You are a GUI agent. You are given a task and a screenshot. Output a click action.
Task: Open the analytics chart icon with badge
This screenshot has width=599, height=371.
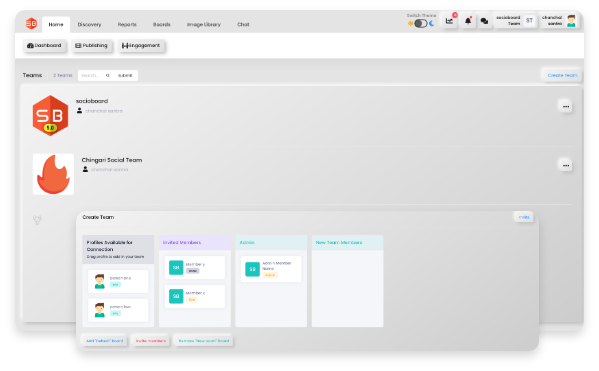click(450, 21)
